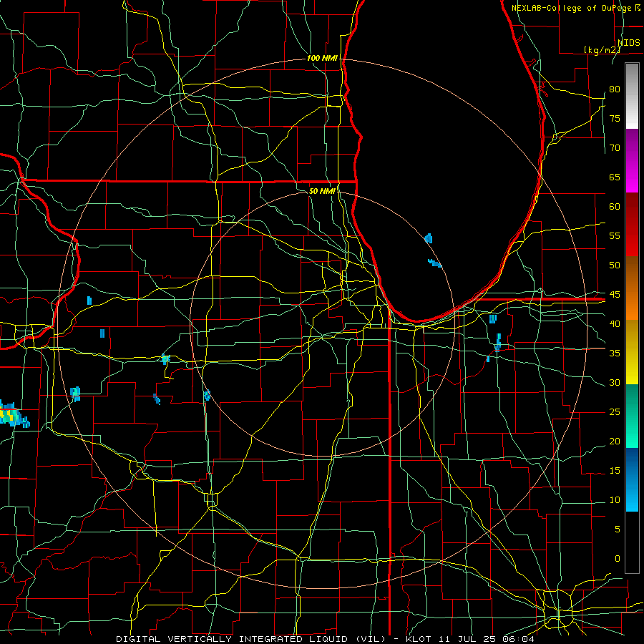
Task: Click the legend value 20
Action: pyautogui.click(x=615, y=441)
